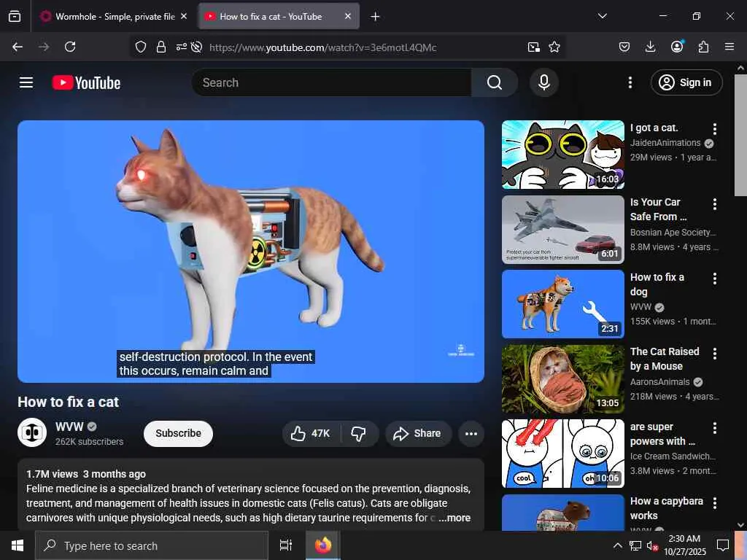747x560 pixels.
Task: Open the WVW channel name link
Action: (69, 427)
